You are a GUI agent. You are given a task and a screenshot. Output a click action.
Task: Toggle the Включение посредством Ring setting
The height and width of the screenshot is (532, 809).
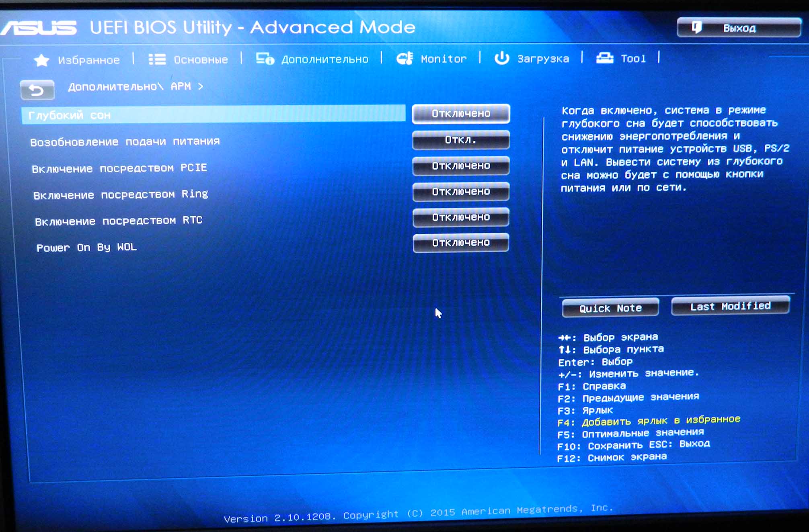pos(461,192)
